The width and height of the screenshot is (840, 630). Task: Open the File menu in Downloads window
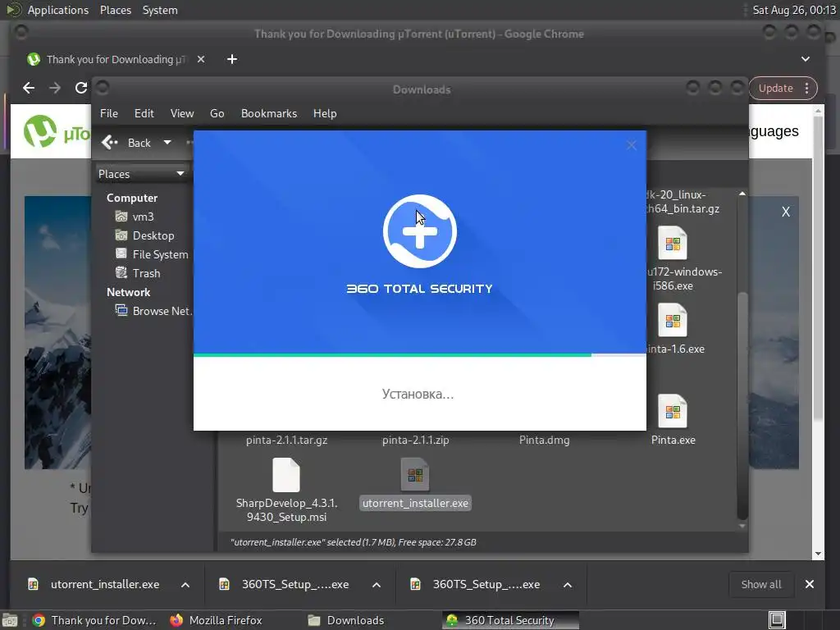tap(109, 113)
